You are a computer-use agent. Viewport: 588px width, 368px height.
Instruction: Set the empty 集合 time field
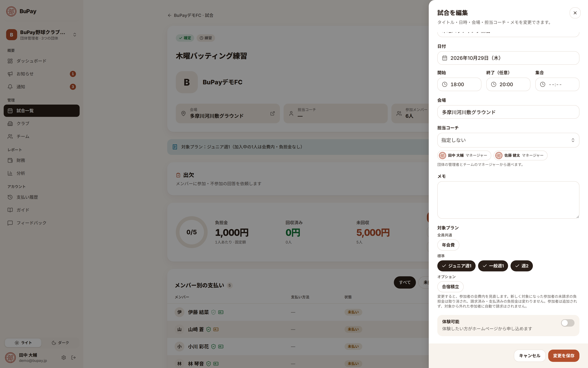pos(557,84)
